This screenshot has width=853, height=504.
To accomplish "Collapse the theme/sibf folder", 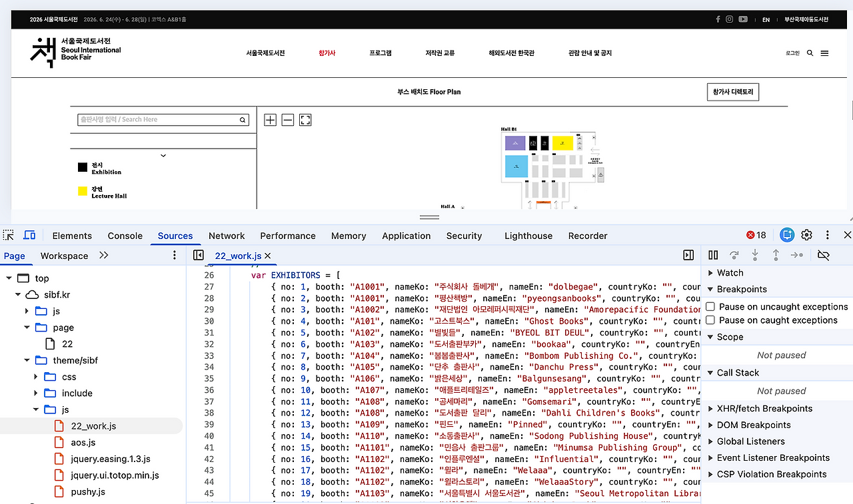I will point(27,360).
